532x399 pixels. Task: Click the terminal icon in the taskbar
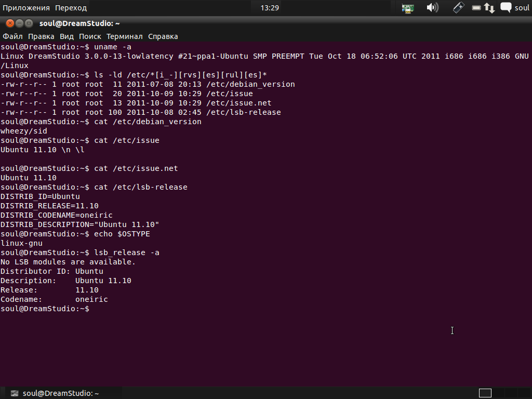point(14,393)
